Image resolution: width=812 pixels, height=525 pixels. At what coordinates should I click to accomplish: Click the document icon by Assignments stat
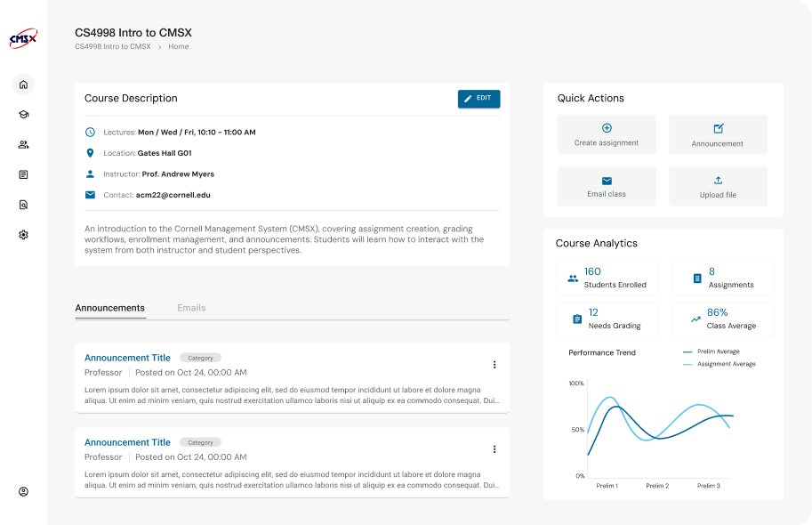[x=697, y=279]
